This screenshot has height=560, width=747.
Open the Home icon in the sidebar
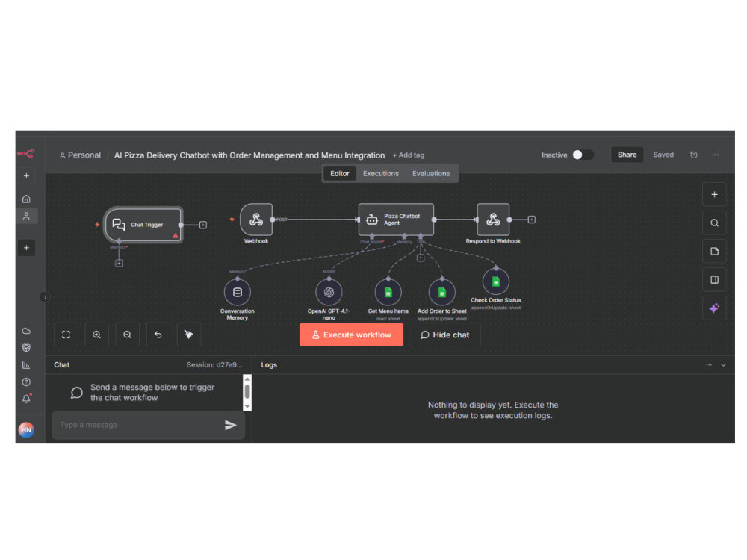pos(26,199)
